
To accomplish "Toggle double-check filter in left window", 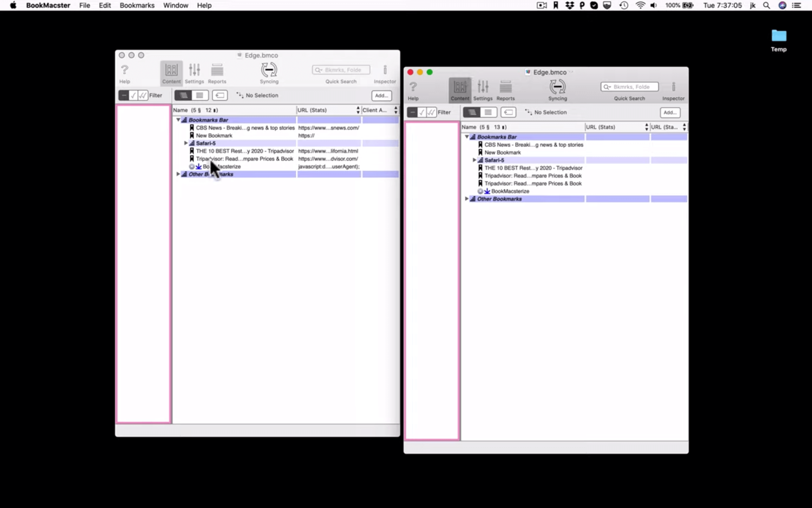I will tap(143, 96).
